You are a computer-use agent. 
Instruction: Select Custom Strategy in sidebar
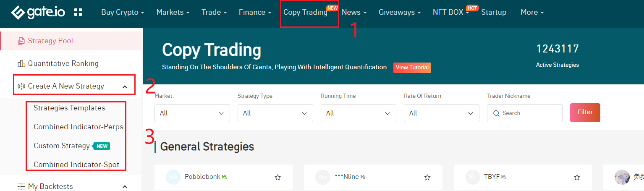click(62, 146)
